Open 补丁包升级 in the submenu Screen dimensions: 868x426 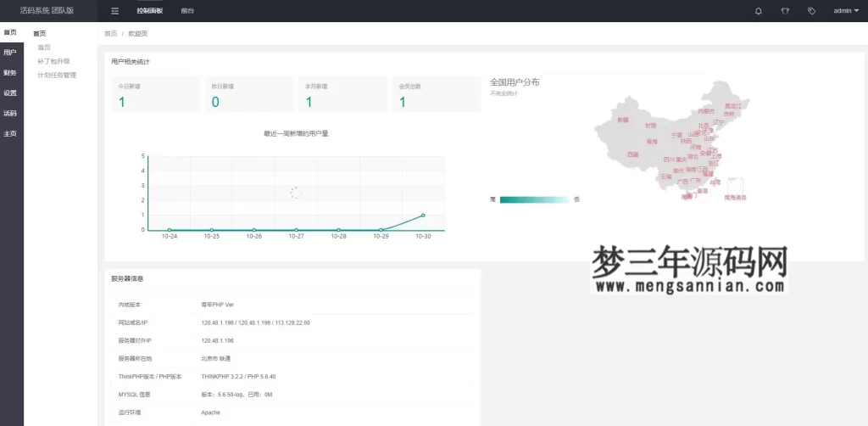[x=53, y=61]
